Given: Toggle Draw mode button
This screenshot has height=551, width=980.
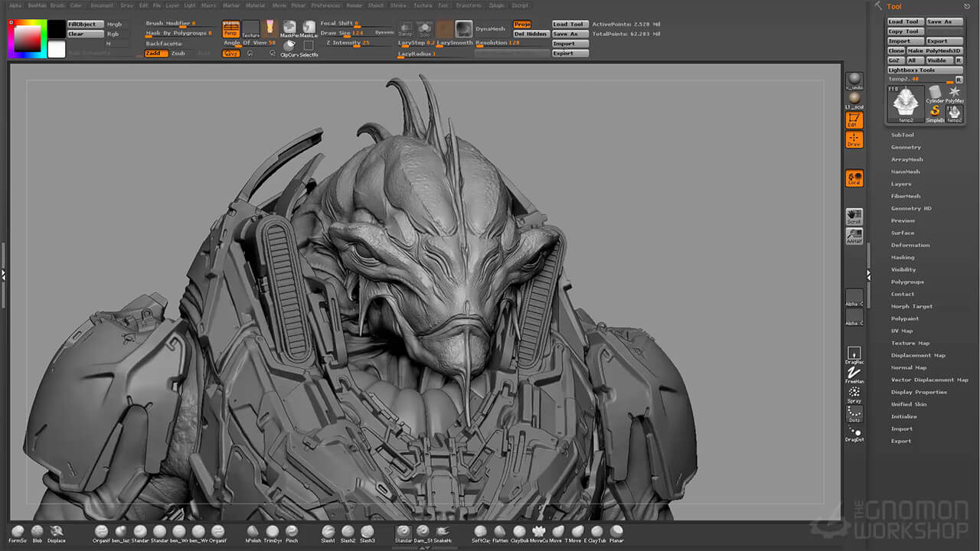Looking at the screenshot, I should [x=854, y=139].
